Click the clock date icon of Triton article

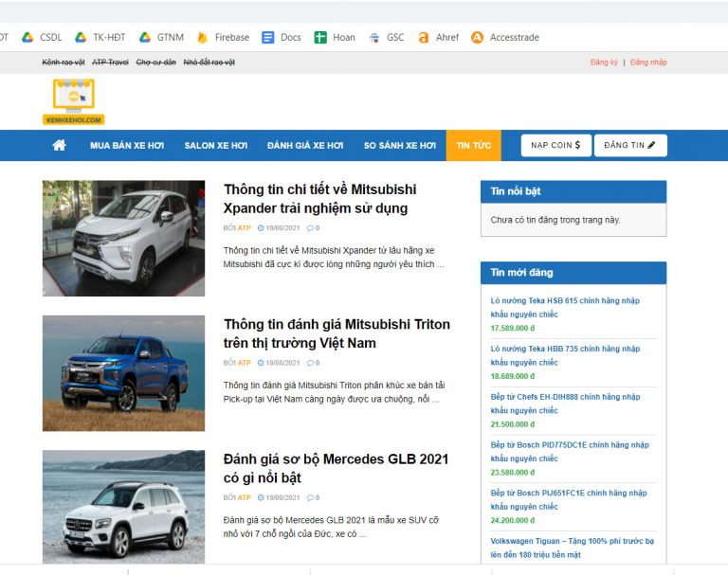point(261,363)
